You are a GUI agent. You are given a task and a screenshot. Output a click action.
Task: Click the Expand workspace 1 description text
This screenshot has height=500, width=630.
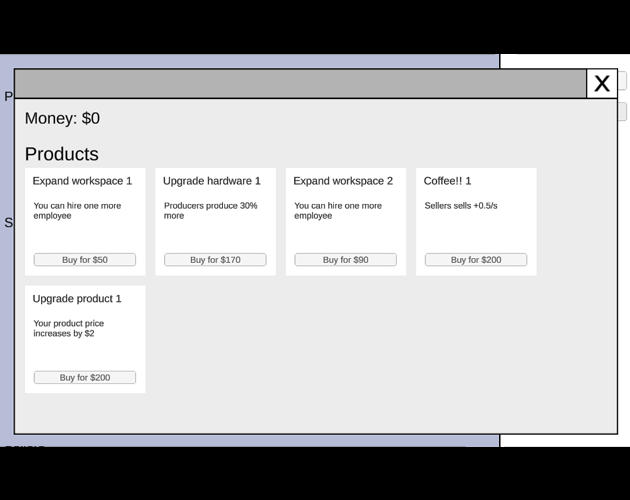pos(77,211)
